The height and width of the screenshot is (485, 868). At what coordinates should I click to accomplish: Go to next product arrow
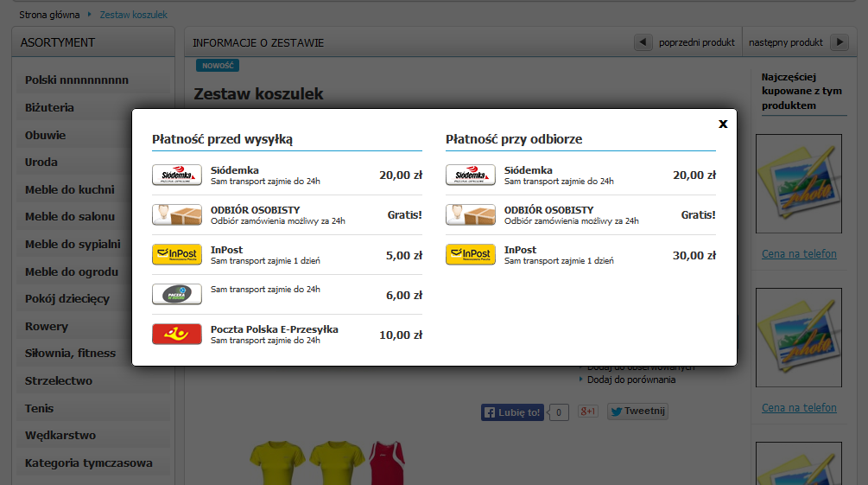[x=839, y=42]
